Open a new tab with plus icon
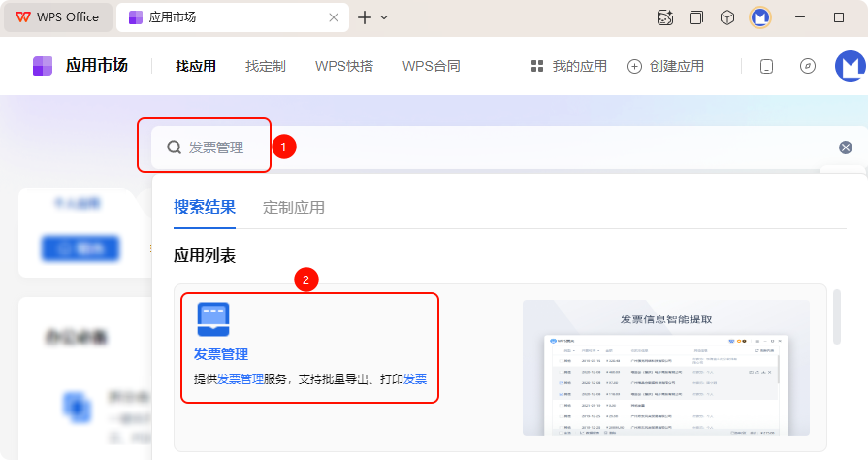The width and height of the screenshot is (868, 460). [x=365, y=17]
